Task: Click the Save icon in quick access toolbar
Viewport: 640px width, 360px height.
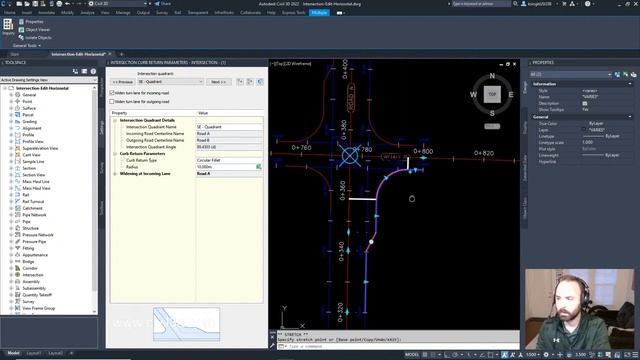Action: tap(35, 4)
